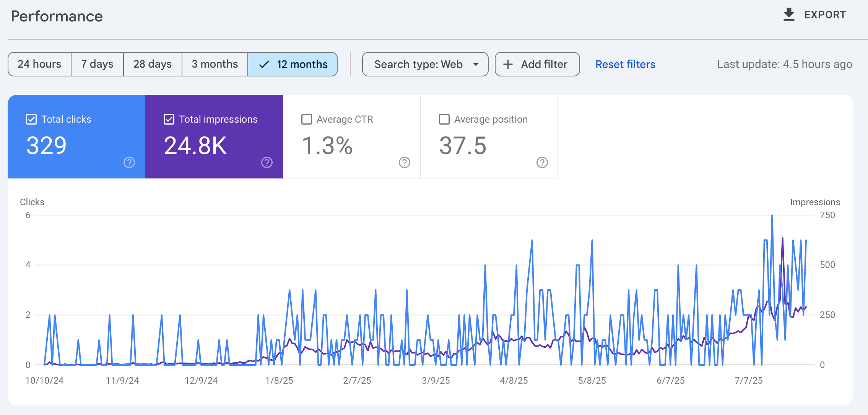This screenshot has height=415, width=868.
Task: Uncheck the Total impressions checkbox
Action: 169,119
